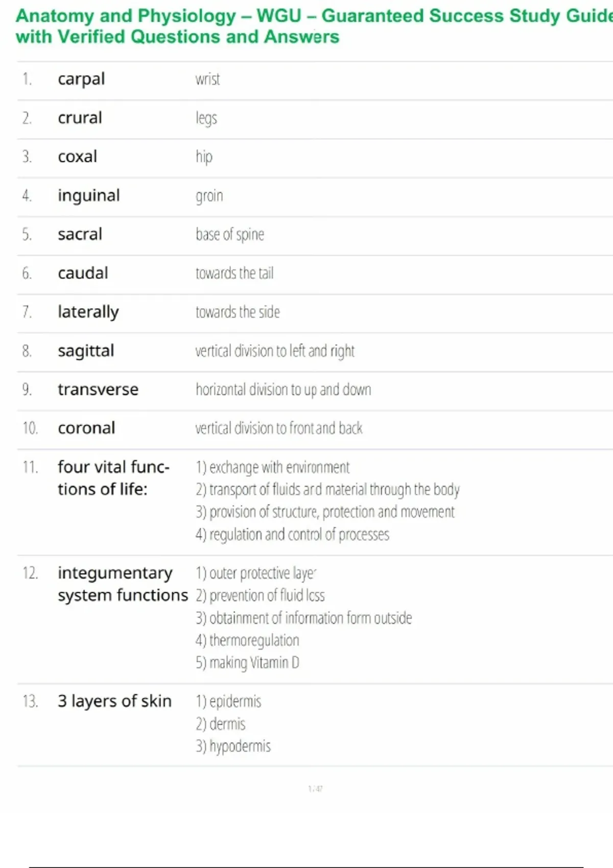The width and height of the screenshot is (613, 868).
Task: Click the 'four vital functions of life' term
Action: click(113, 478)
